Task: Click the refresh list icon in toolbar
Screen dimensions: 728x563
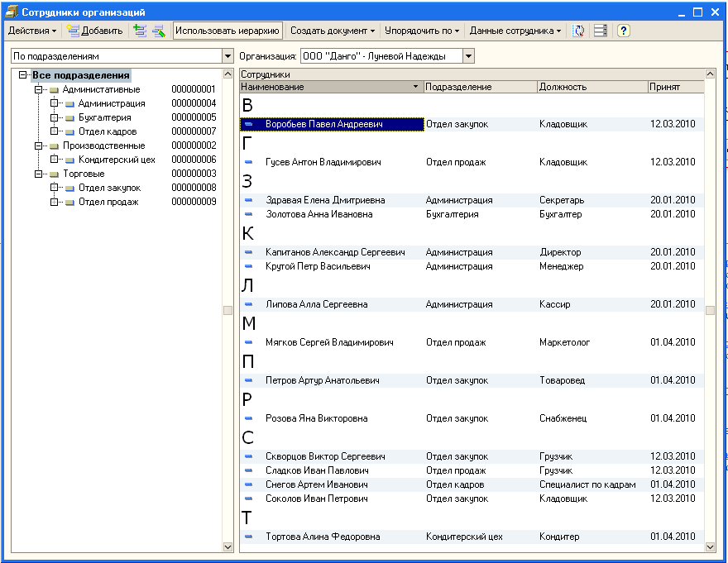Action: 579,31
